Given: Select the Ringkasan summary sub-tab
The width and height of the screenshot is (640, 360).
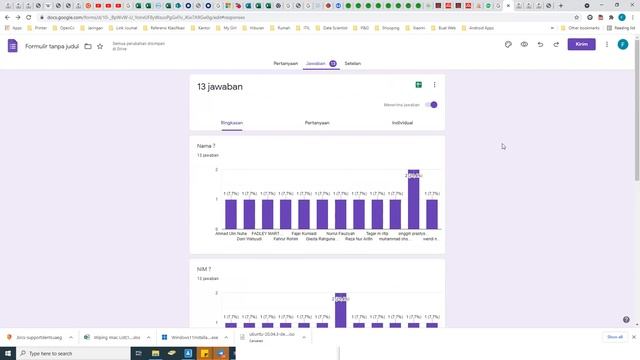Looking at the screenshot, I should point(232,123).
